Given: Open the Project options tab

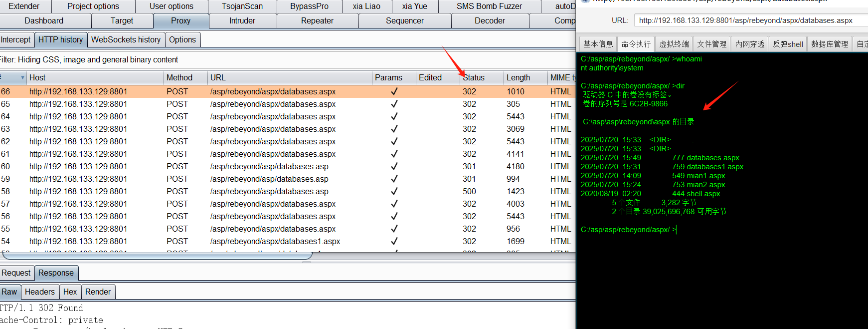Looking at the screenshot, I should tap(93, 6).
